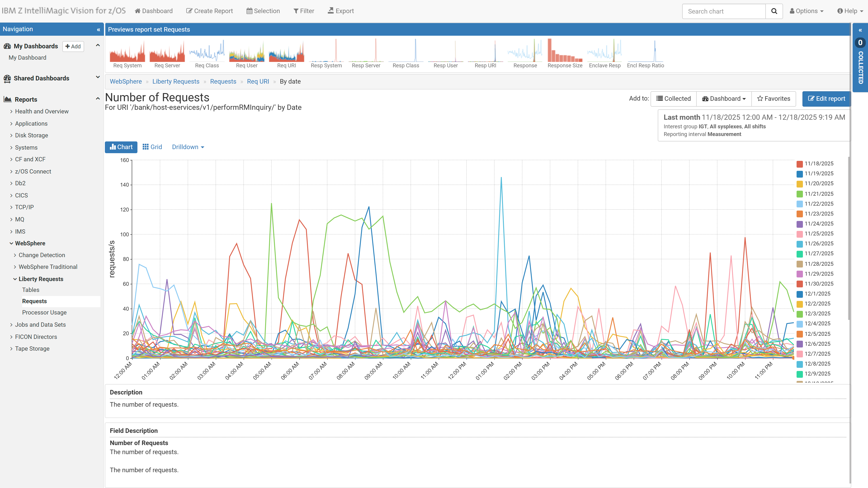Click the Add dashboard button
This screenshot has height=488, width=868.
tap(73, 47)
